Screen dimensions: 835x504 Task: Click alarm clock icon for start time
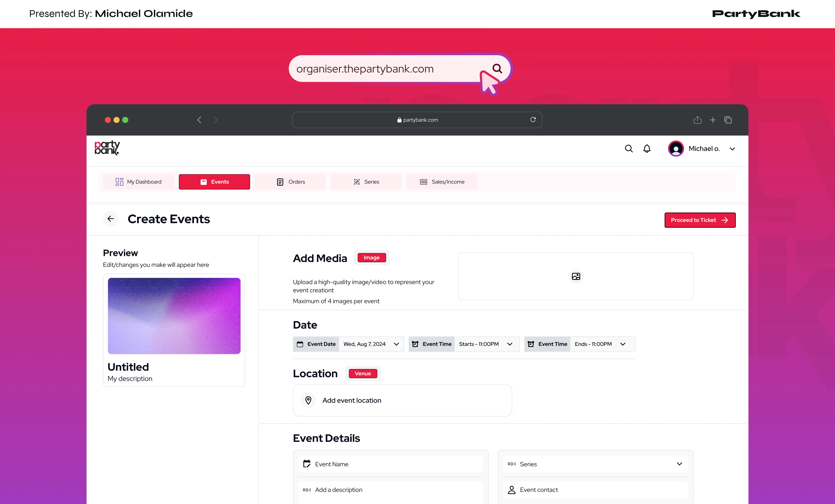[415, 344]
